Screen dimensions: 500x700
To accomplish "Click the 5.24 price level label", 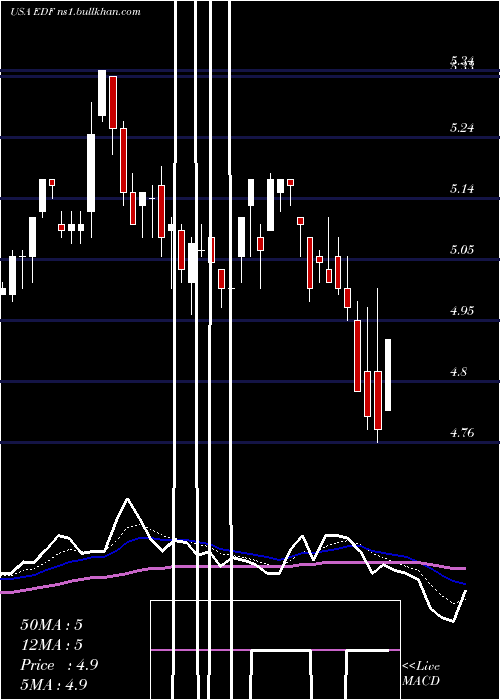I will point(462,129).
